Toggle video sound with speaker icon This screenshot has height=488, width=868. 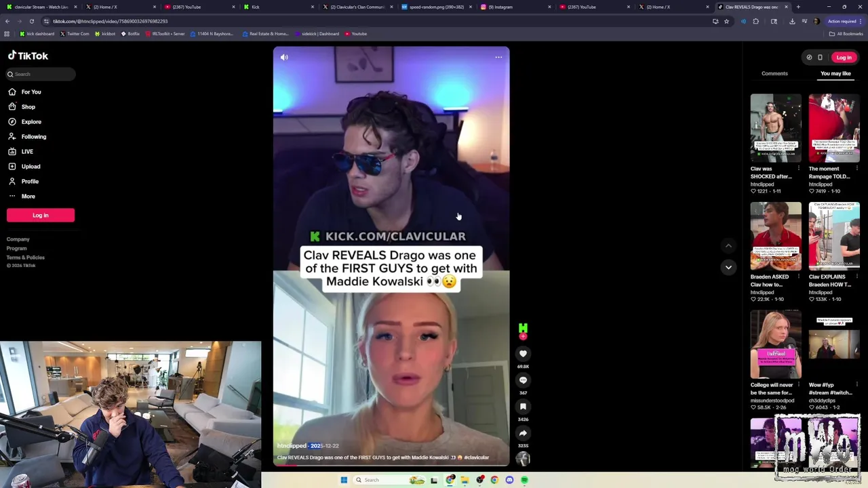pyautogui.click(x=284, y=58)
